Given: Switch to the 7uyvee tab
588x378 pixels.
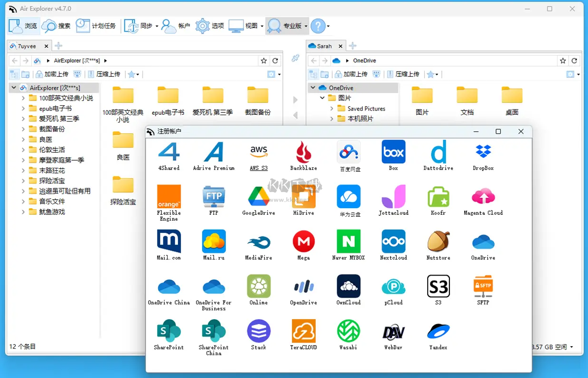Looking at the screenshot, I should tap(26, 46).
